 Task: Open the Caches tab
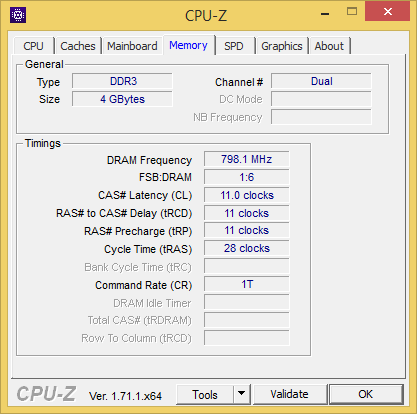[78, 46]
